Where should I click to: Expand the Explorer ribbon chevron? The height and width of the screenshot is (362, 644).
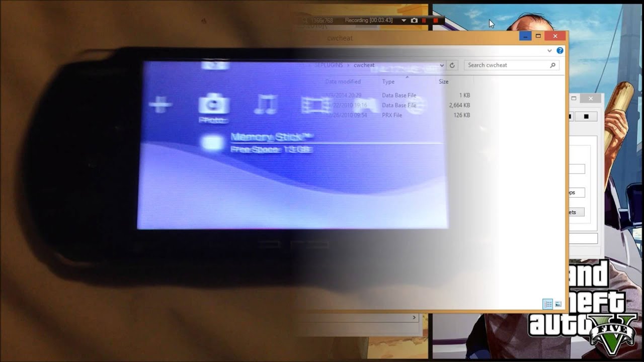(x=549, y=51)
